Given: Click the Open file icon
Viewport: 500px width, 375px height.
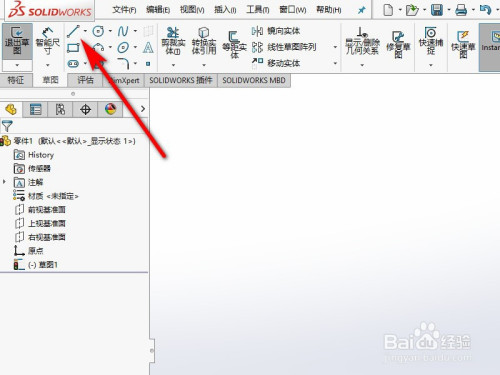Looking at the screenshot, I should pyautogui.click(x=412, y=10).
